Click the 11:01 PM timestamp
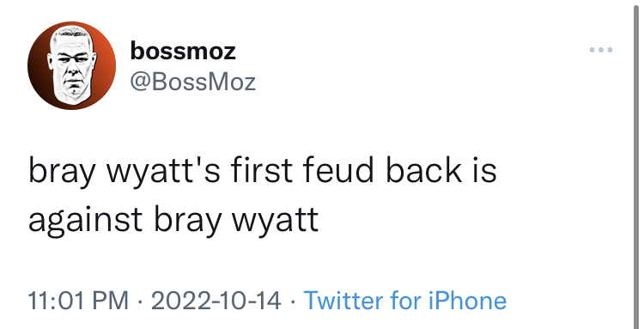Viewport: 644px width, 329px height. [x=78, y=301]
